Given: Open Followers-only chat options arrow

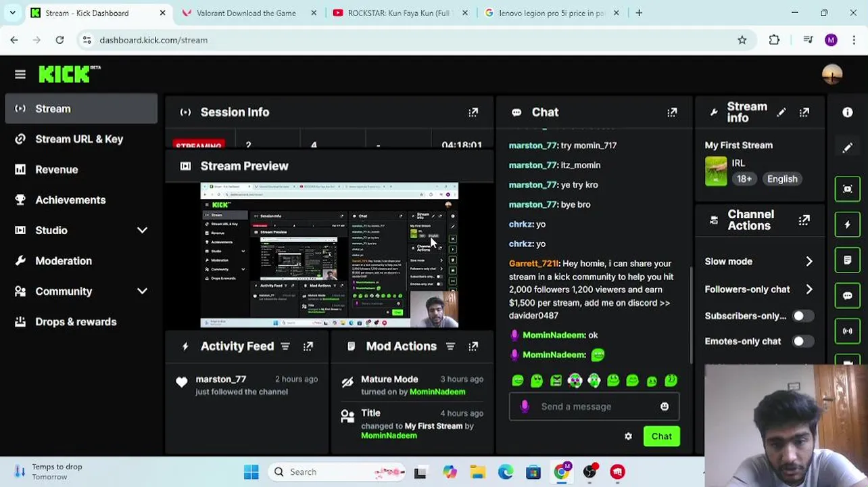Looking at the screenshot, I should 809,289.
